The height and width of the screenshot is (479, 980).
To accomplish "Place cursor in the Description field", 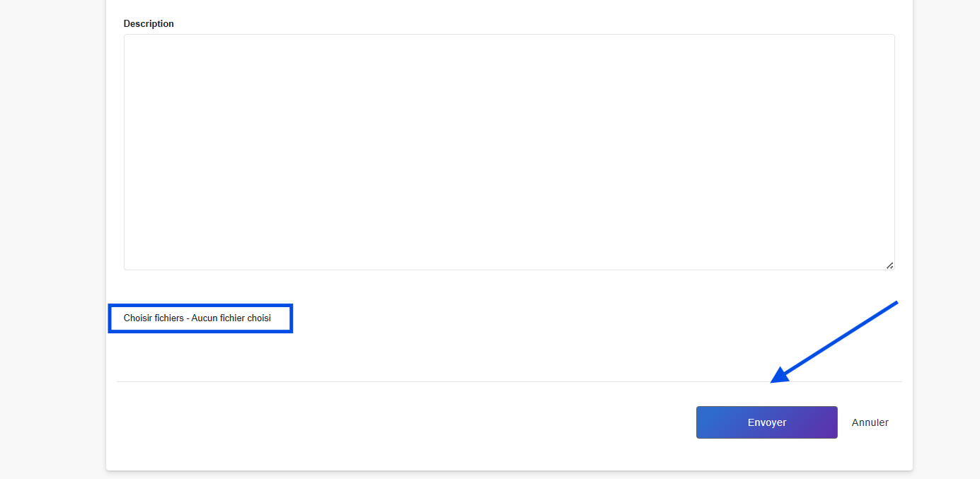I will (x=509, y=152).
